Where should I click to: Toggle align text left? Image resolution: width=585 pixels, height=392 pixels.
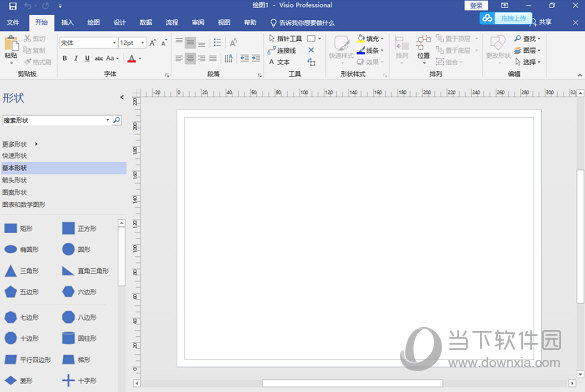179,58
